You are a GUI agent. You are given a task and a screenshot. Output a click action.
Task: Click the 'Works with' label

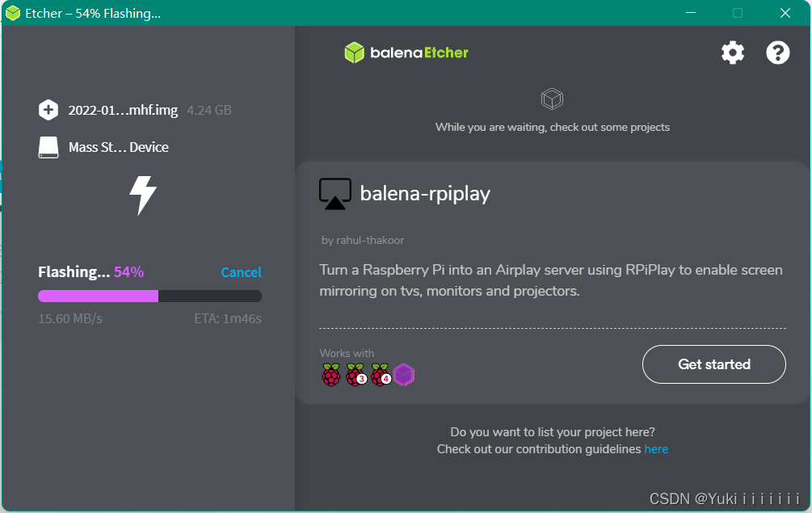pyautogui.click(x=347, y=353)
